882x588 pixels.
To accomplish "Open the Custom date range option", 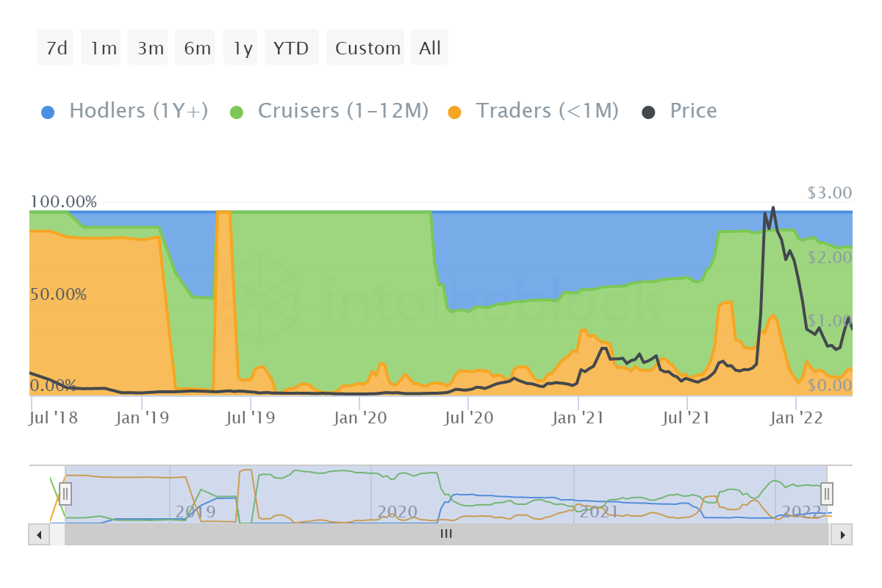I will coord(365,47).
